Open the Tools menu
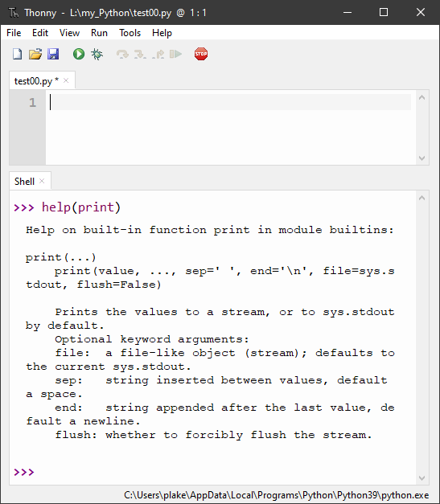440x504 pixels. (130, 33)
